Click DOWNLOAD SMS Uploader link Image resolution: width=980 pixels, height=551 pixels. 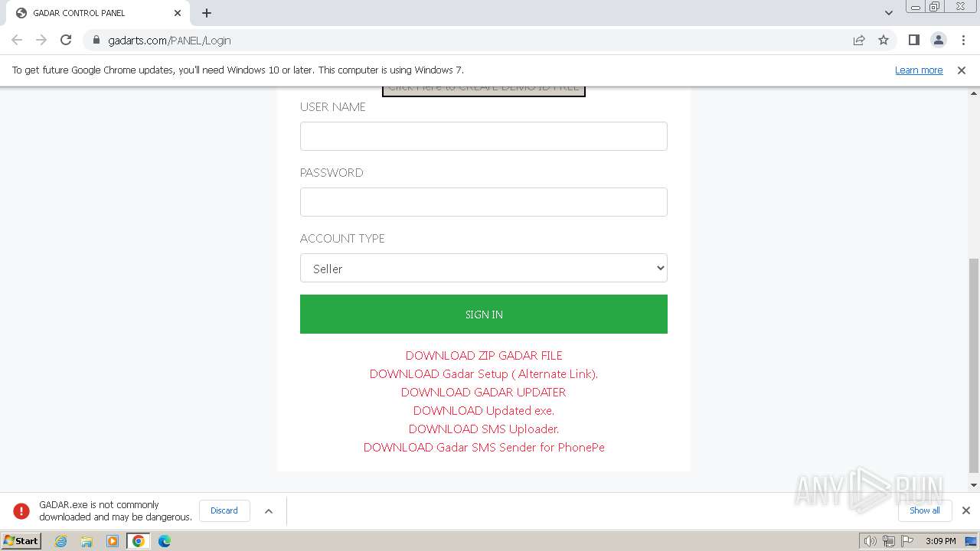tap(484, 429)
